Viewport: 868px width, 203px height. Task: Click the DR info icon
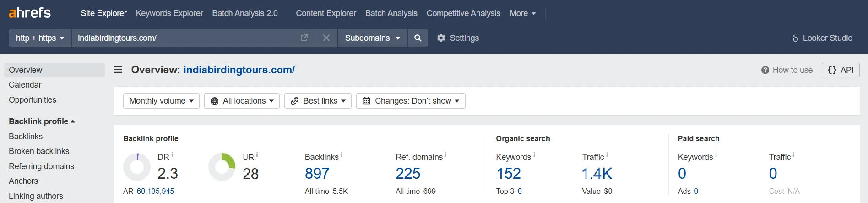[x=172, y=155]
